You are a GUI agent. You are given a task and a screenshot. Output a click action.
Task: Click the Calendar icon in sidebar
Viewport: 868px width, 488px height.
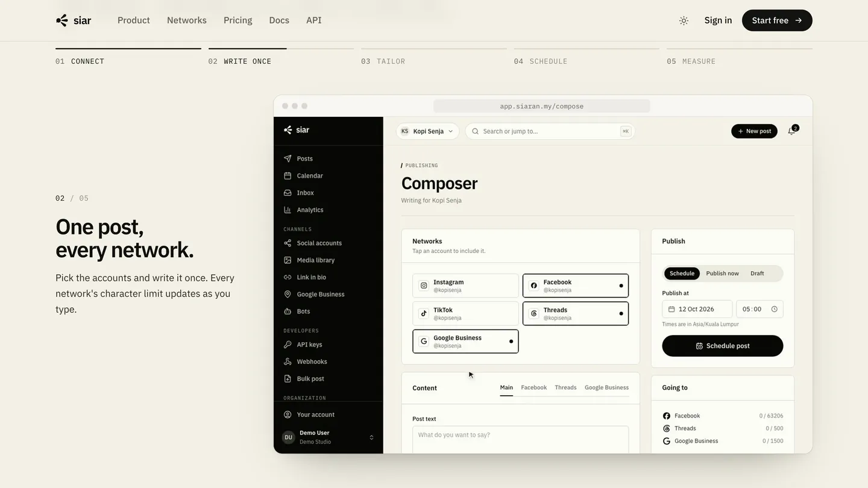288,176
